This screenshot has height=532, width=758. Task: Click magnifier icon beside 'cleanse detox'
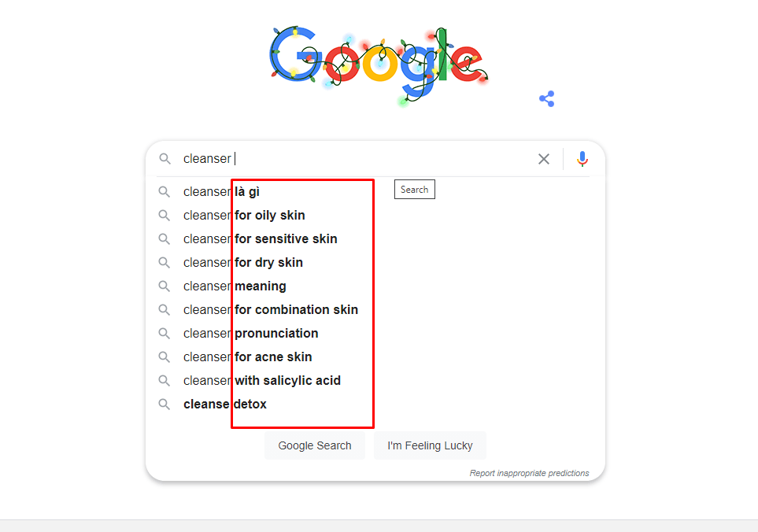[x=165, y=404]
